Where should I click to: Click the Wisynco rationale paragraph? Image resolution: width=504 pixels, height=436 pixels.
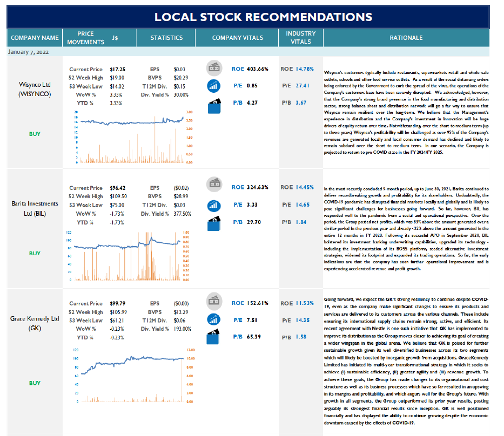pos(406,112)
